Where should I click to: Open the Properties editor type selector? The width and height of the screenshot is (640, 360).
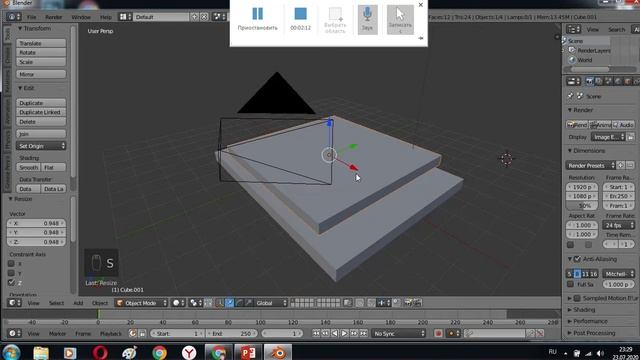pos(573,82)
